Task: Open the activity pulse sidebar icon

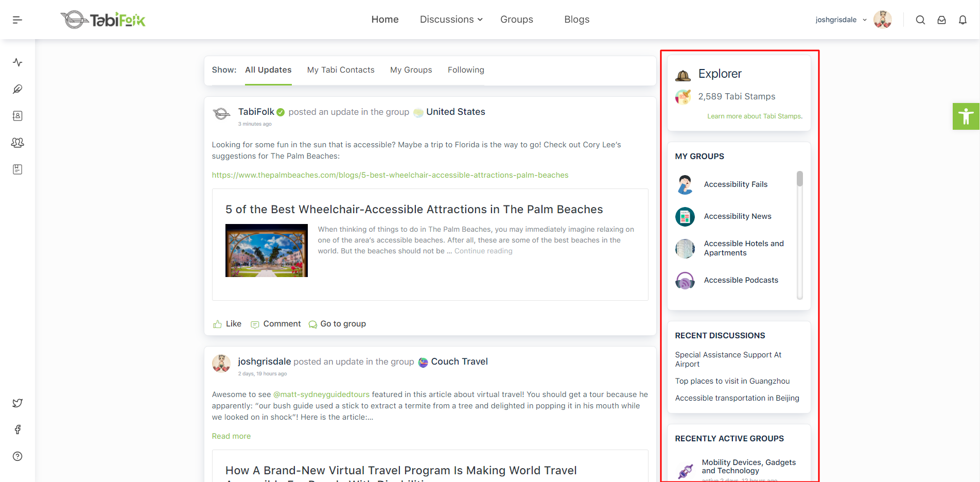Action: click(17, 62)
